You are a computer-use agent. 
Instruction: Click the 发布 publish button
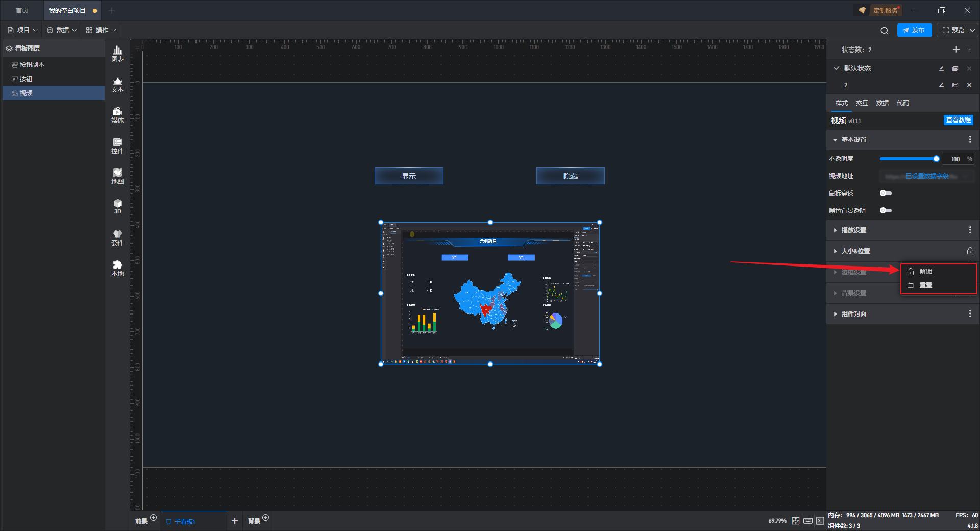914,30
